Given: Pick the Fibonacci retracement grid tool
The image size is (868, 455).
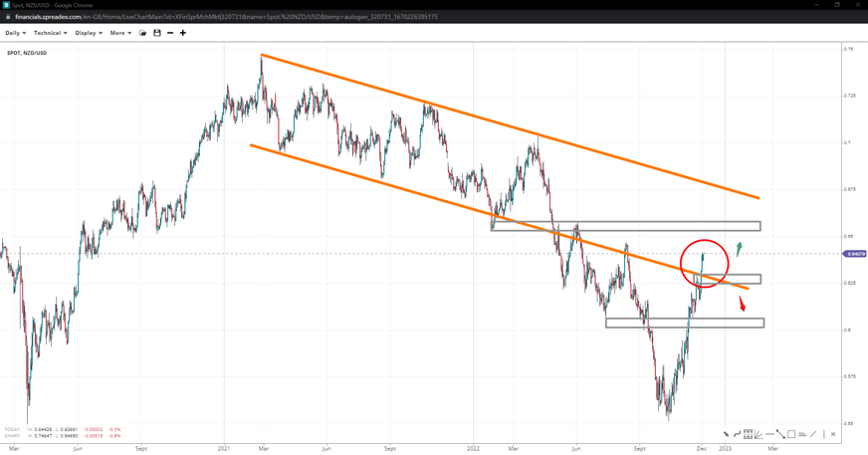Looking at the screenshot, I should [x=748, y=434].
